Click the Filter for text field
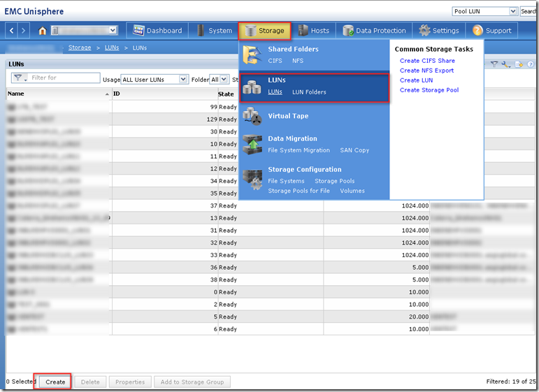The image size is (539, 392). coord(64,78)
